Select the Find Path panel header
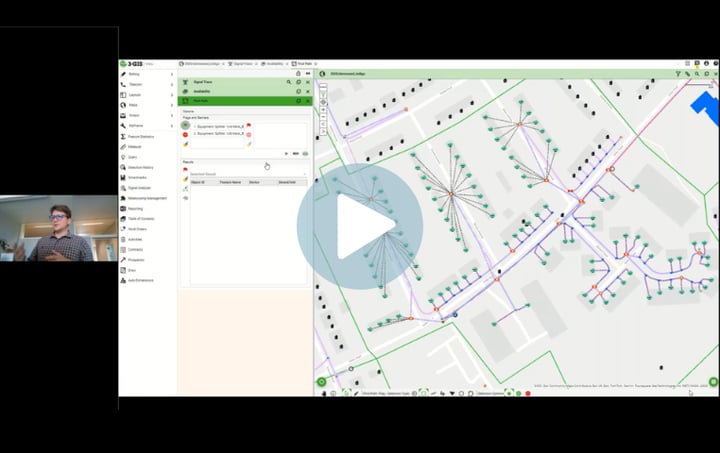The image size is (720, 453). point(245,101)
